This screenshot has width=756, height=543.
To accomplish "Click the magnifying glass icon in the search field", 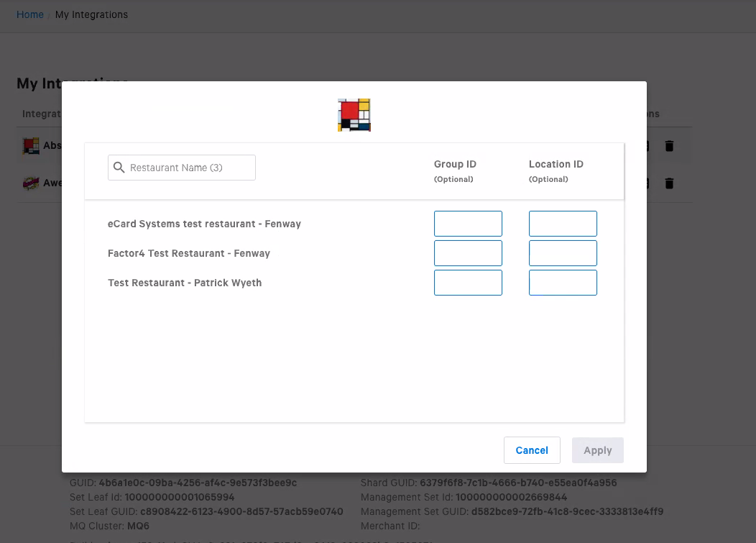I will pos(119,167).
